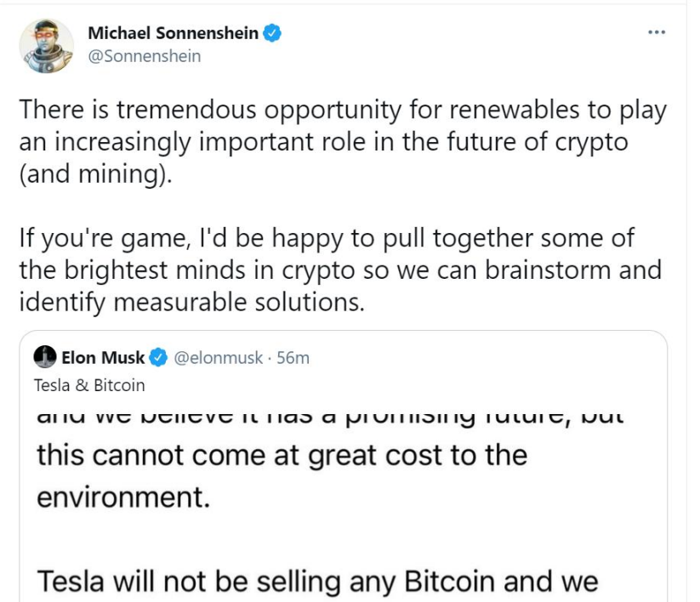Image resolution: width=700 pixels, height=602 pixels.
Task: Click the Elon Musk name in quoted tweet
Action: click(103, 358)
